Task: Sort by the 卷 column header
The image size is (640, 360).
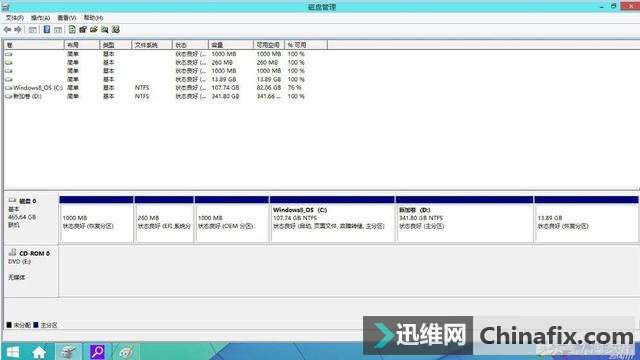Action: [x=34, y=45]
